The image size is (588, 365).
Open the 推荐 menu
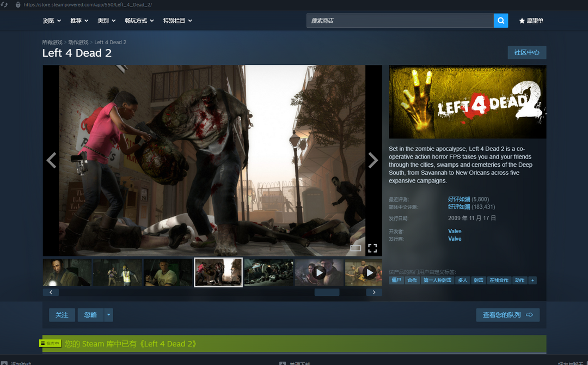pos(79,21)
